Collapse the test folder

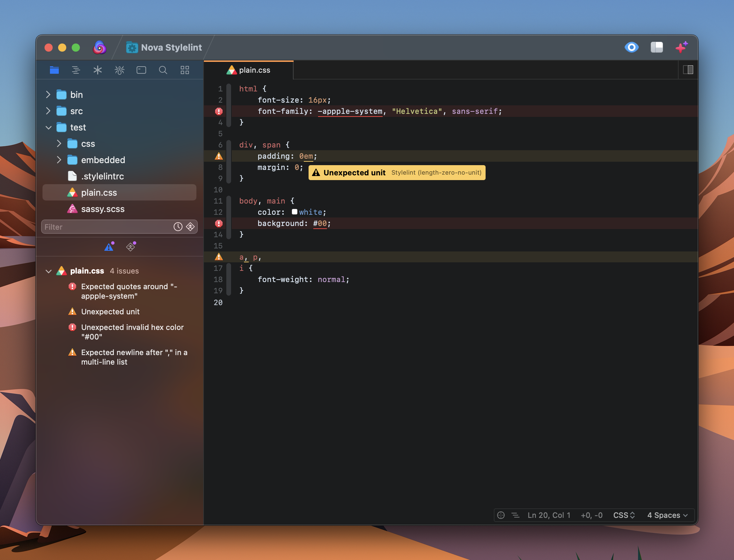48,127
